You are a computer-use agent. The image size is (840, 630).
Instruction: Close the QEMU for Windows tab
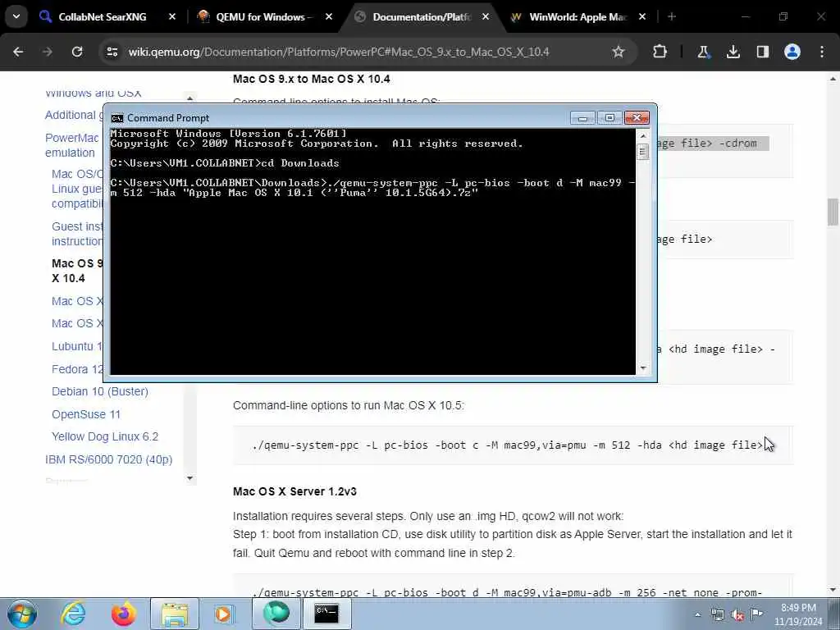point(329,17)
